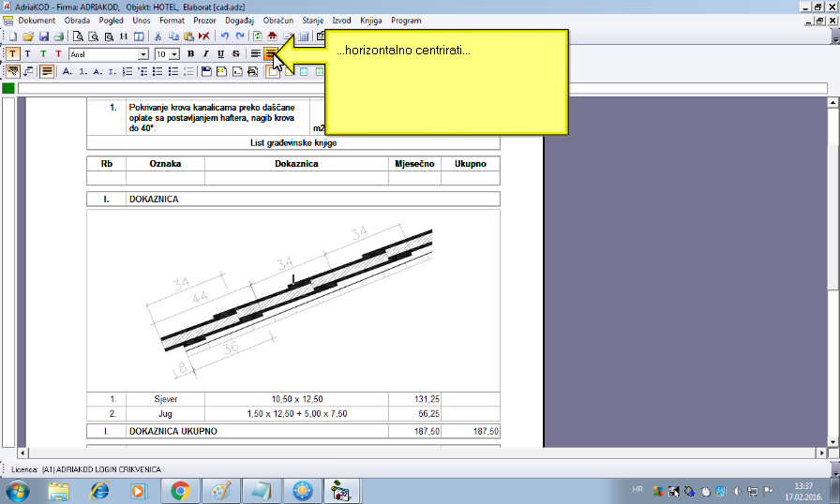Click inside the Arial font name box
The height and width of the screenshot is (504, 840).
103,54
